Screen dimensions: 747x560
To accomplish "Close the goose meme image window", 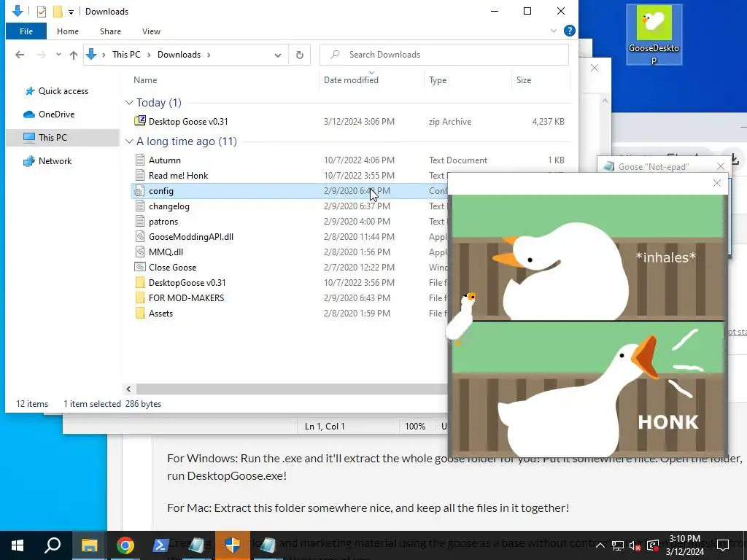I will pos(717,183).
